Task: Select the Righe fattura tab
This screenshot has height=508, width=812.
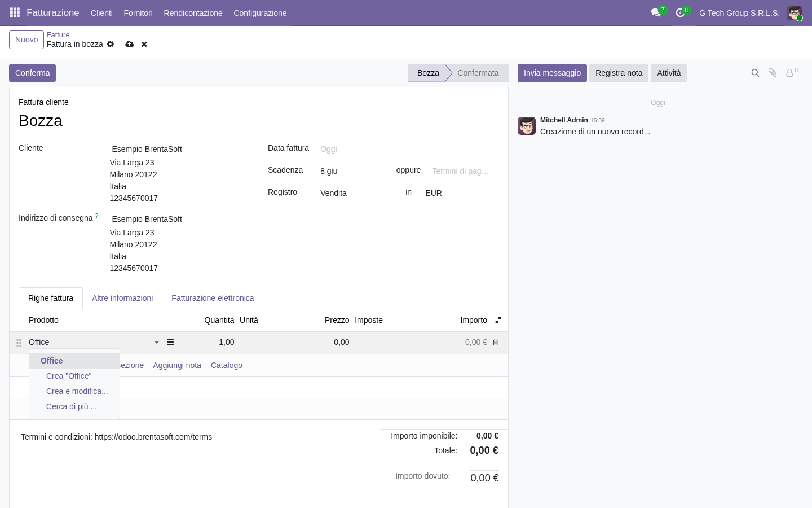Action: pyautogui.click(x=51, y=298)
